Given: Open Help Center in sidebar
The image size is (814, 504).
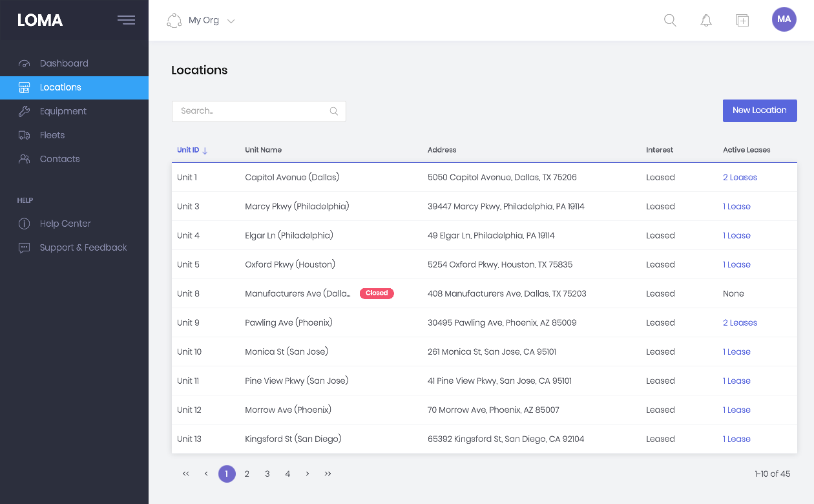Looking at the screenshot, I should tap(65, 224).
